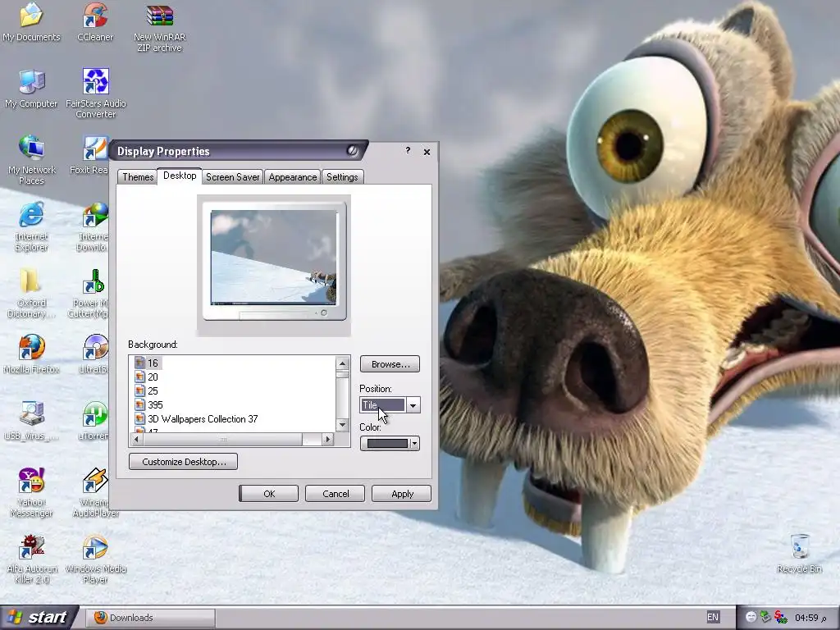Open Windows Media Player desktop shortcut

point(95,559)
